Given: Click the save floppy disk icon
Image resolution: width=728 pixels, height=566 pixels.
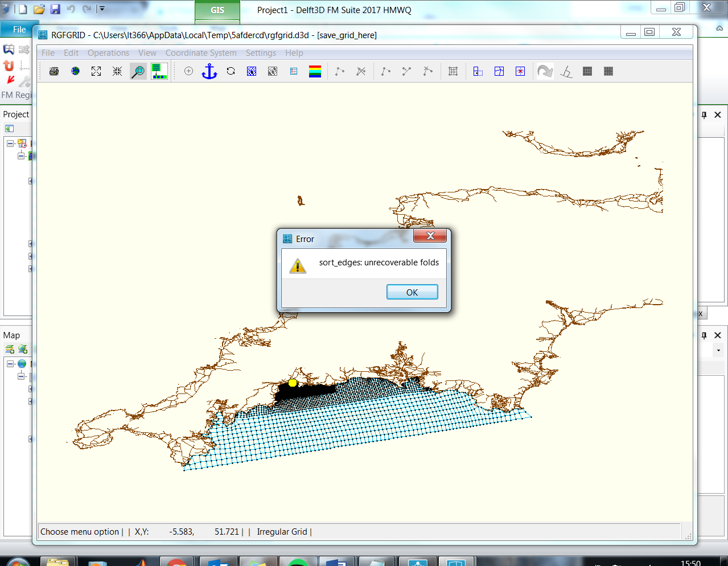Looking at the screenshot, I should point(55,9).
